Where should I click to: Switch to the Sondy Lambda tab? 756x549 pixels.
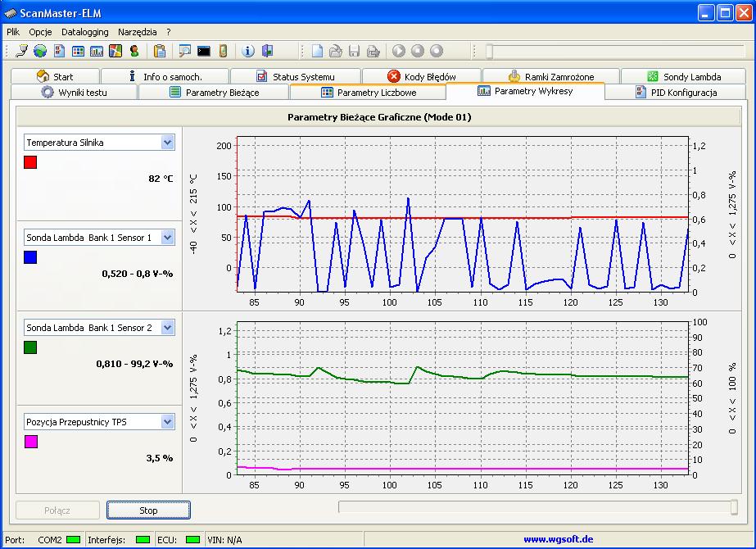pyautogui.click(x=683, y=76)
